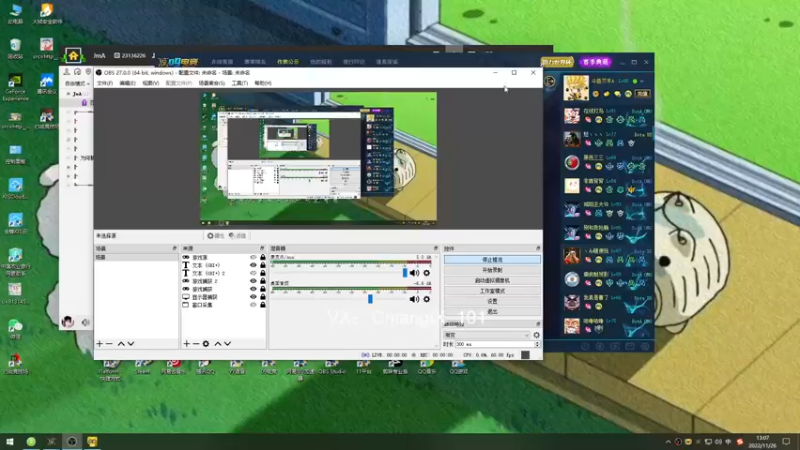
Task: Undock the sources panel via header icon
Action: (262, 248)
